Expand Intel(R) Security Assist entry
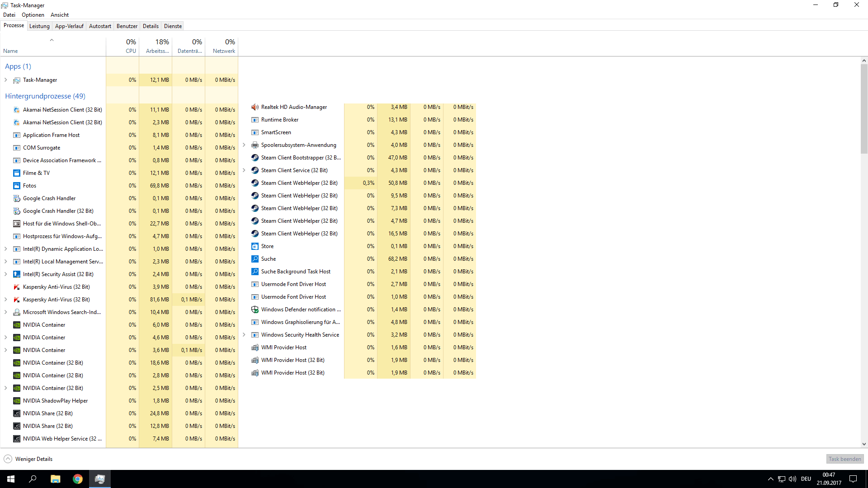 tap(6, 274)
